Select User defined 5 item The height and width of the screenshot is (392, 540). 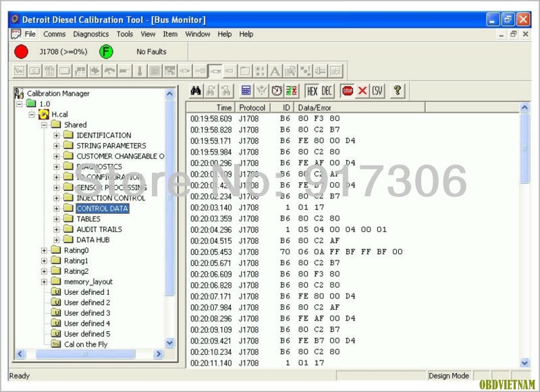pyautogui.click(x=87, y=334)
